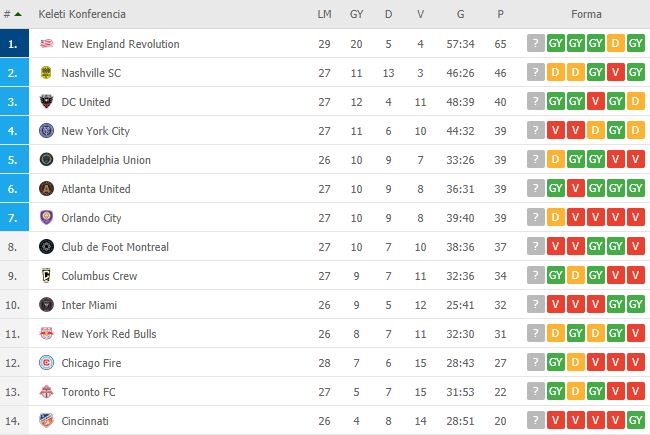Click the Forma column header

[585, 15]
